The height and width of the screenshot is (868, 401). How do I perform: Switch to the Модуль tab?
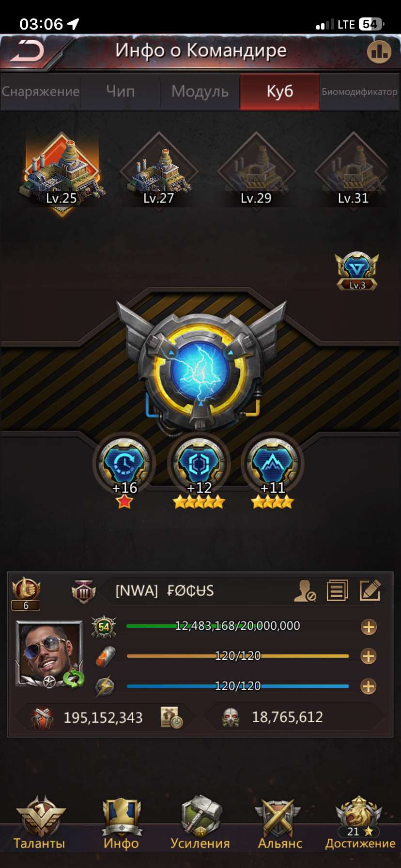(200, 91)
